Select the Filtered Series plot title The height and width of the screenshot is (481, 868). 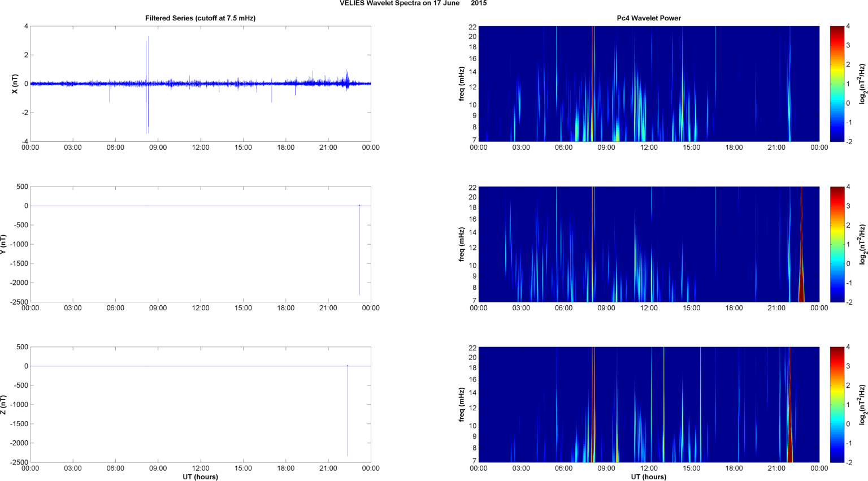click(200, 18)
